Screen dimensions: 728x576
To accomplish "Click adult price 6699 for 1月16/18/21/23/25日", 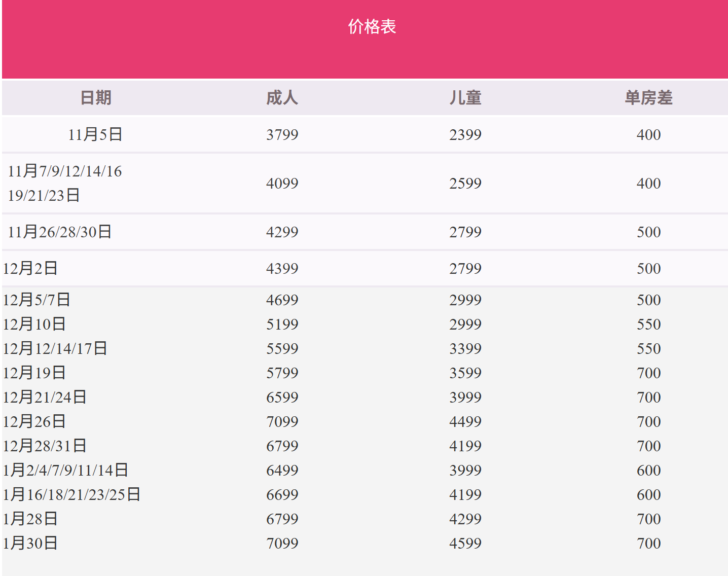I will pyautogui.click(x=282, y=494).
